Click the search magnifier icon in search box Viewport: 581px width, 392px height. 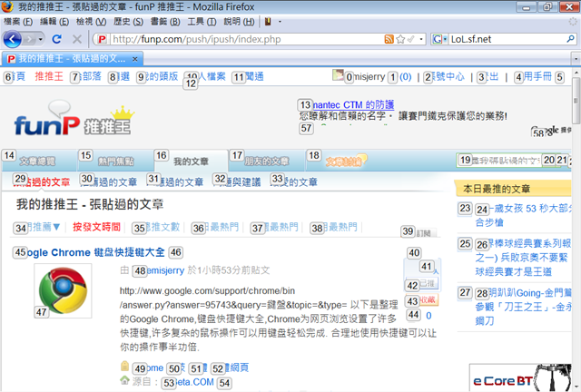pos(570,39)
